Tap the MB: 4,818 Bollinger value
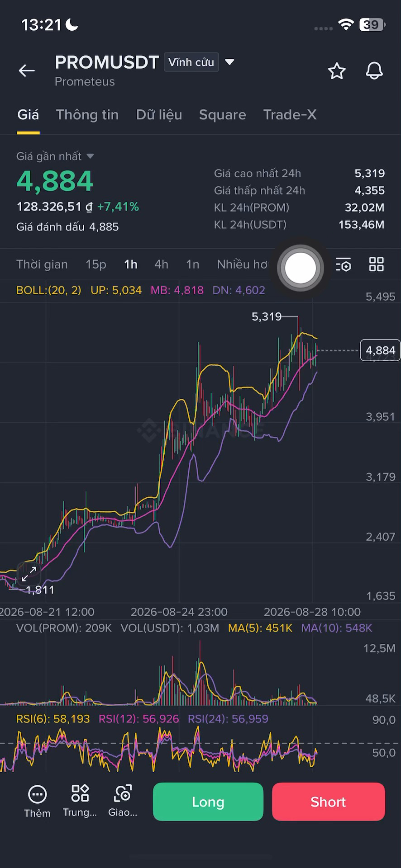Viewport: 401px width, 868px height. 177,290
